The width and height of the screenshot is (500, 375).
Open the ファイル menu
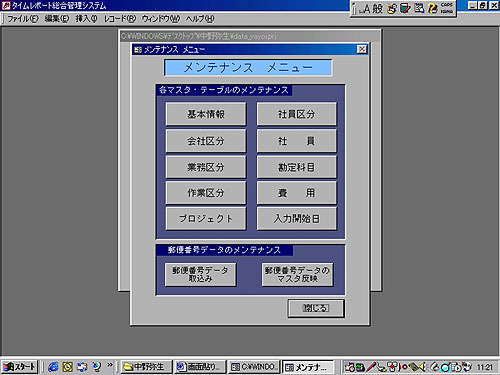23,19
